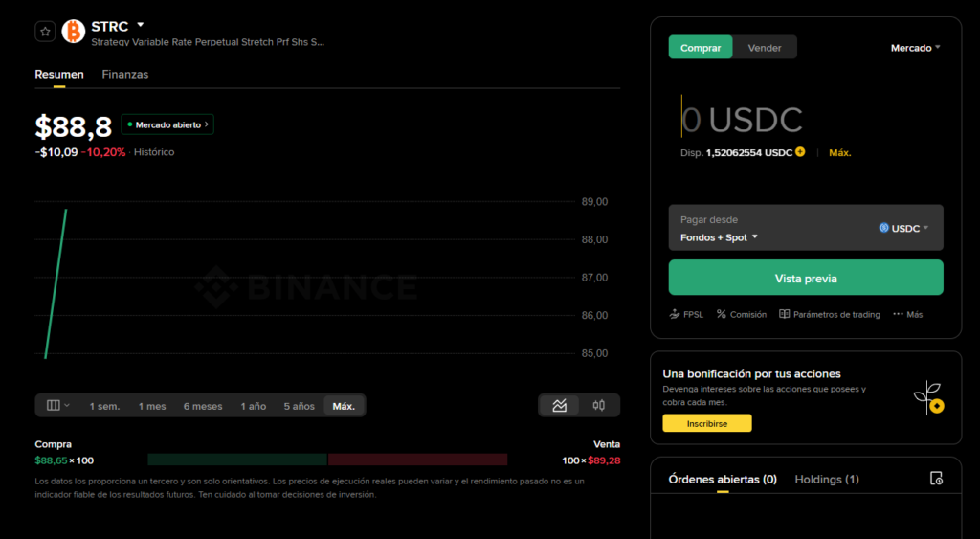Open the Comisión percent option
This screenshot has width=980, height=539.
click(742, 315)
